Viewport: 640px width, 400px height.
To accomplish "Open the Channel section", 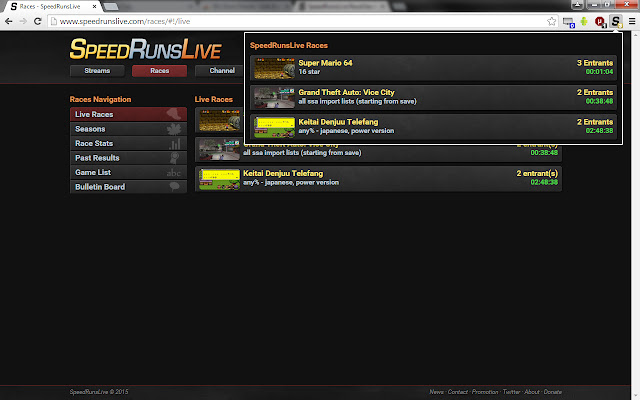I will click(220, 71).
